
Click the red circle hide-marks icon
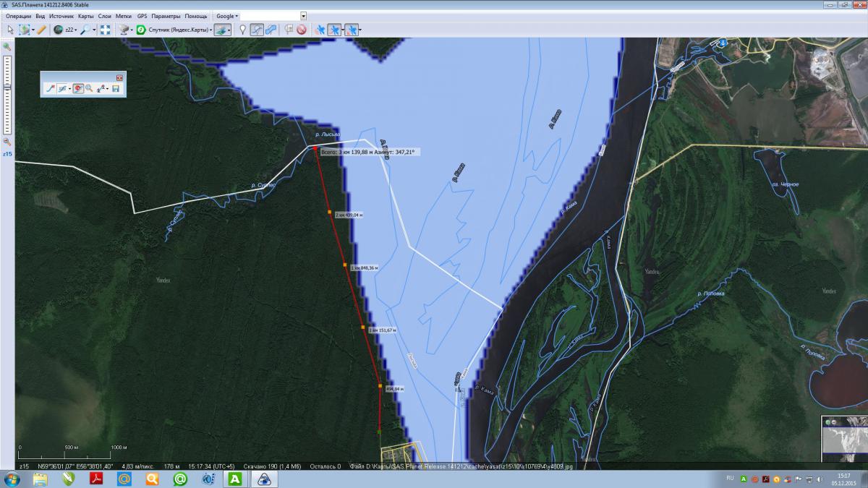(301, 30)
